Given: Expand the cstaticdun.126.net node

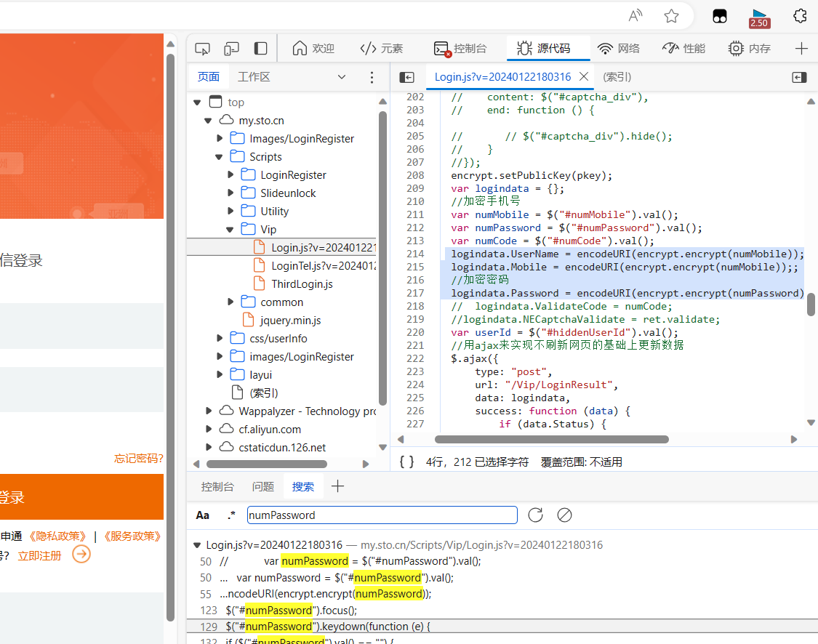Looking at the screenshot, I should (x=209, y=448).
